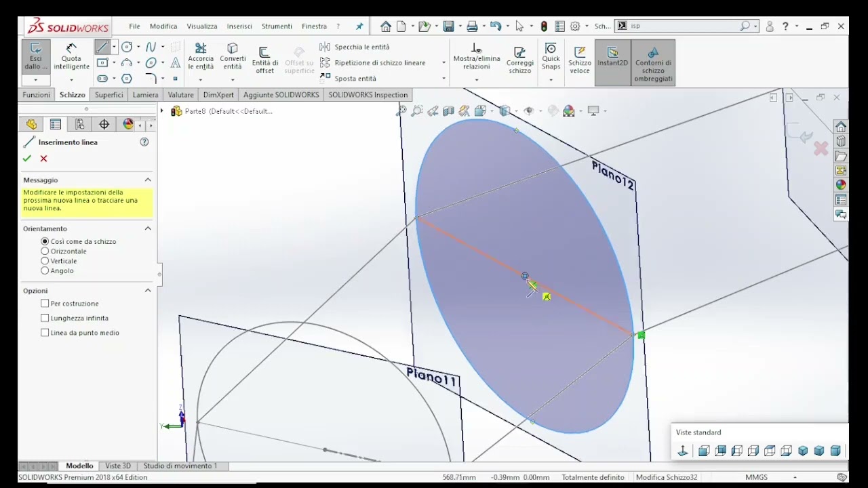Open Mostra/elimina relazioni dropdown arrow

point(476,80)
